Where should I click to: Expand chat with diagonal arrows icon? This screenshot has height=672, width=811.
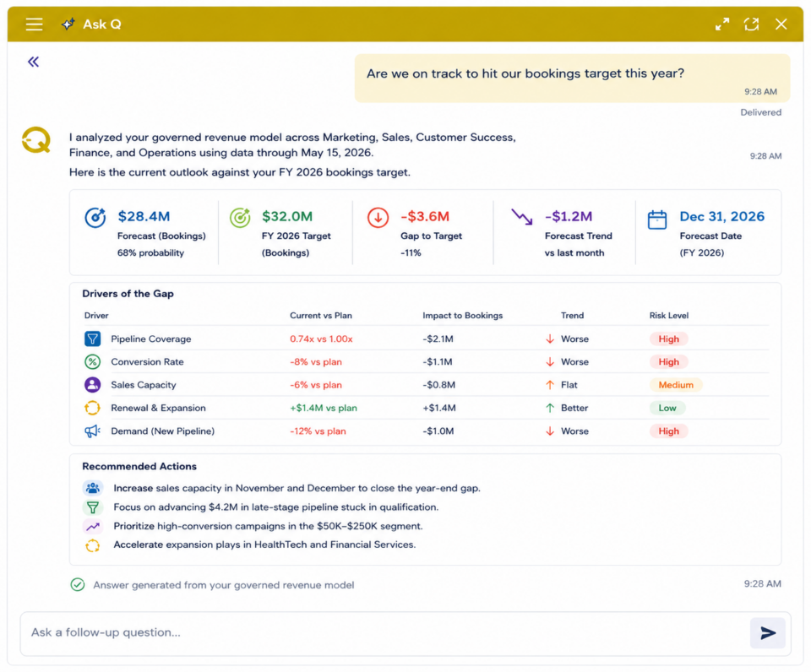722,24
